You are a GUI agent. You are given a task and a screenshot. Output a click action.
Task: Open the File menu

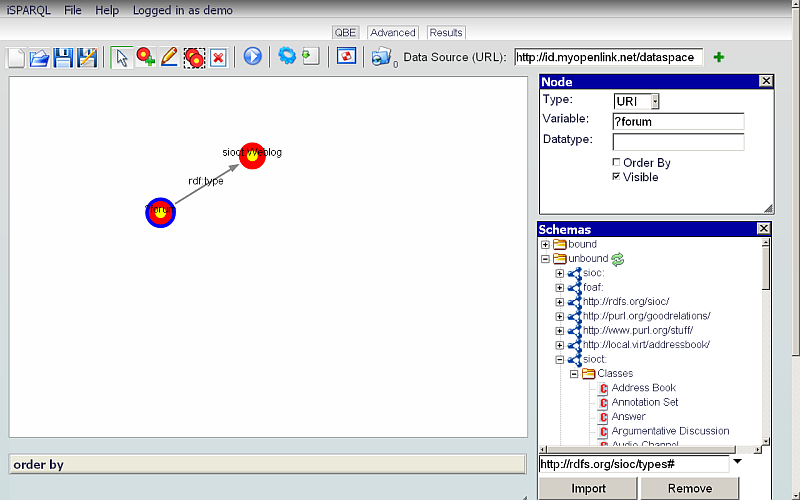point(72,10)
